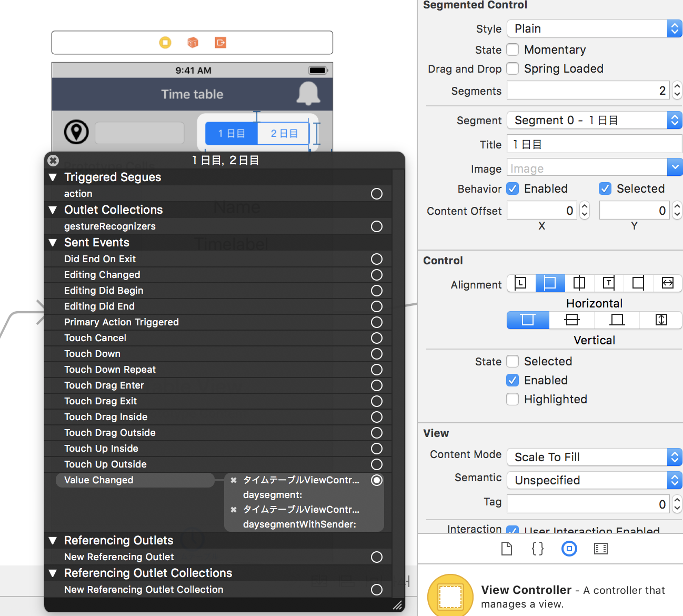Check the Highlighted checkbox under Control
Viewport: 683px width, 616px height.
pyautogui.click(x=513, y=399)
